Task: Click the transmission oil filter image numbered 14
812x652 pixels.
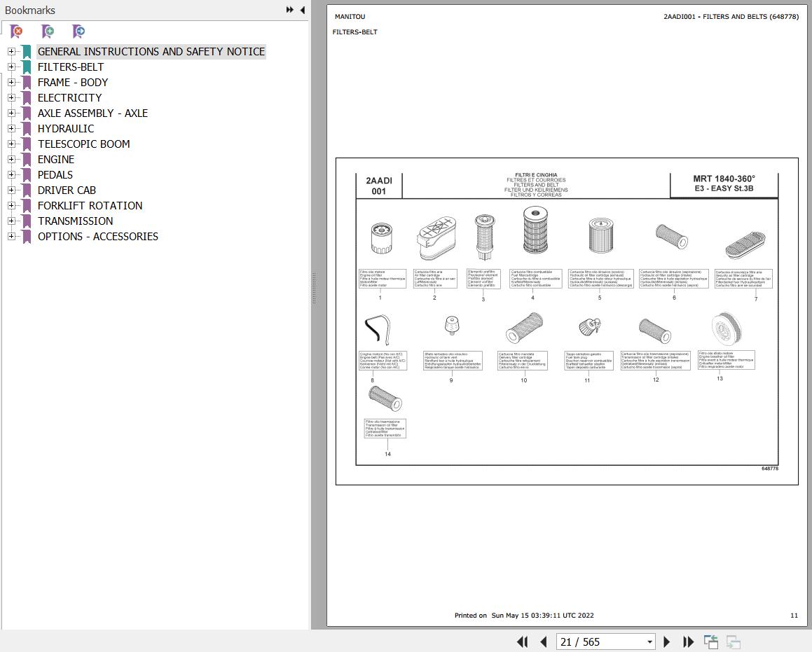Action: [x=385, y=398]
